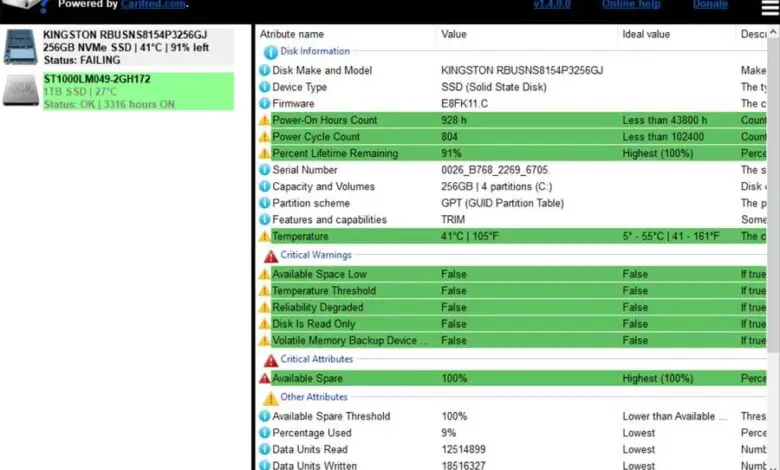
Task: Select the Critical Attributes section heading
Action: (317, 359)
